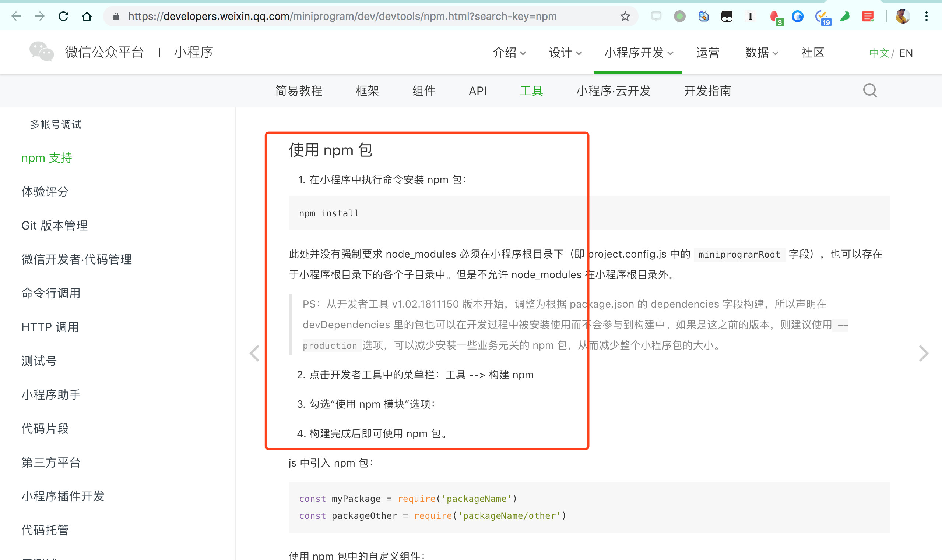Open the Chrome profile avatar

point(903,16)
